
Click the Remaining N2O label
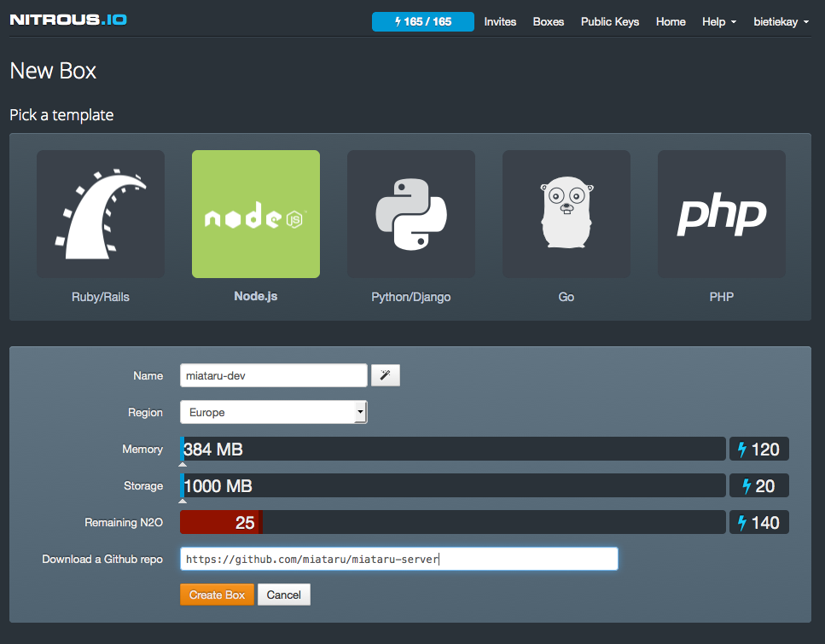coord(124,523)
